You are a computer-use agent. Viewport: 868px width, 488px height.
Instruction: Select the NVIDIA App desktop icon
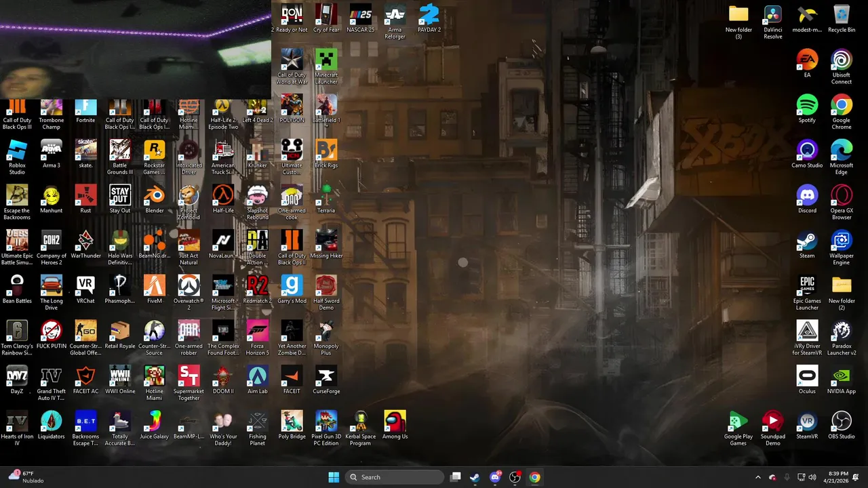coord(842,380)
